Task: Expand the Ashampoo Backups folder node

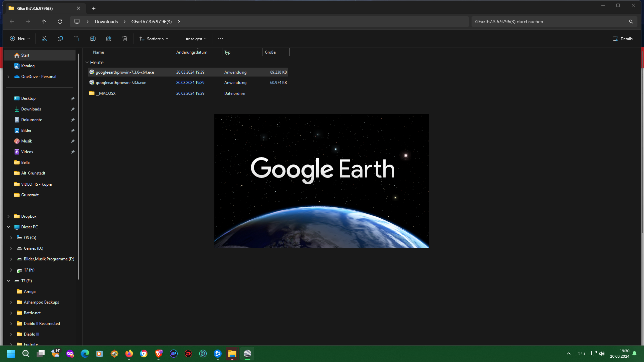Action: (x=11, y=302)
